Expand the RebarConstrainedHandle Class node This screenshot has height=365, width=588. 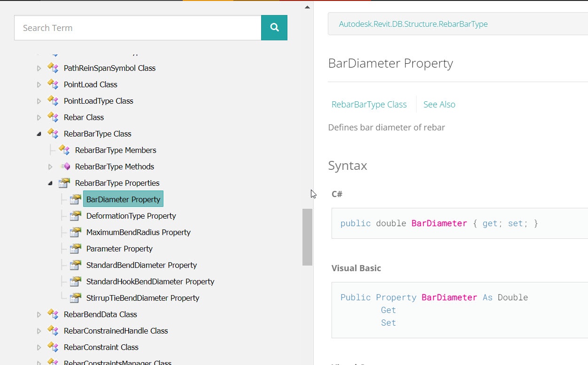pos(39,331)
